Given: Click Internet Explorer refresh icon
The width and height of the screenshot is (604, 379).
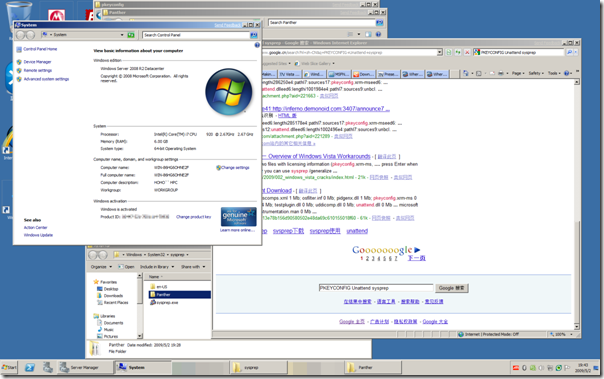Looking at the screenshot, I should (458, 52).
